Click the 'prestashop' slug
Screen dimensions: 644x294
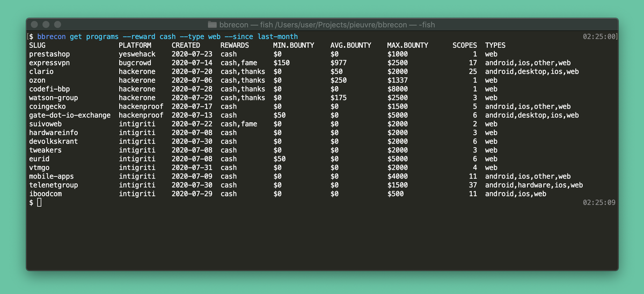click(x=49, y=54)
